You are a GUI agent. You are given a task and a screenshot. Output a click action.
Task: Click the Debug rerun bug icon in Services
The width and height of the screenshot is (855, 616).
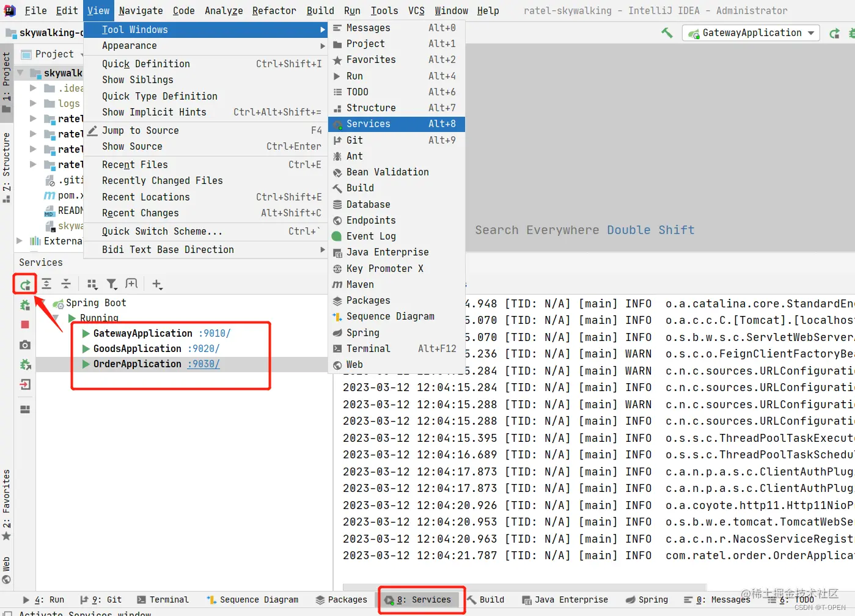pyautogui.click(x=25, y=304)
